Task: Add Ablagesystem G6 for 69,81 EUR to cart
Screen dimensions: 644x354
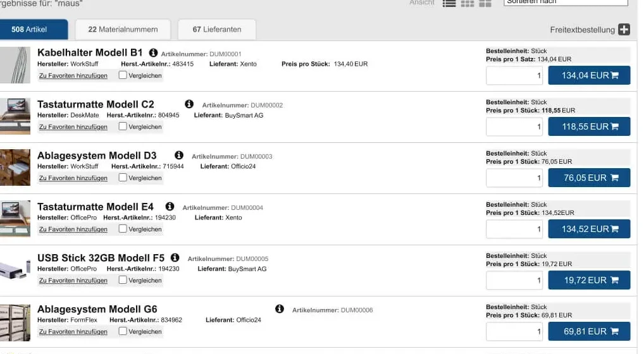Action: coord(589,331)
